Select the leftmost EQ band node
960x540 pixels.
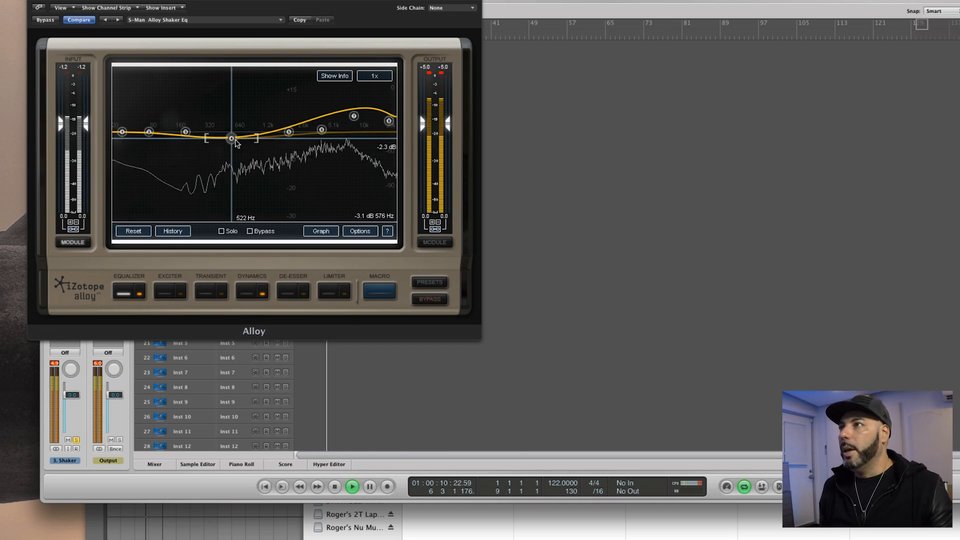pos(122,132)
